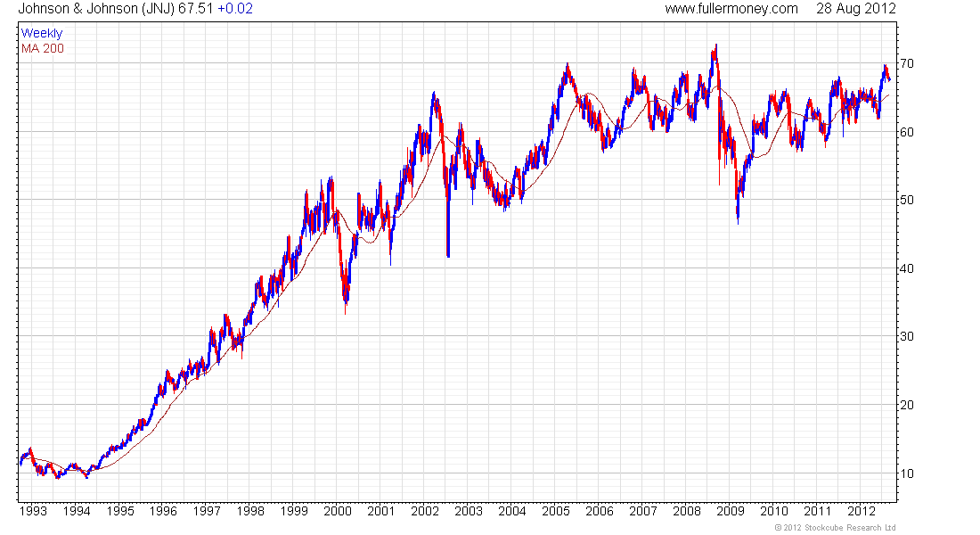Click the 1995 year label

point(120,511)
